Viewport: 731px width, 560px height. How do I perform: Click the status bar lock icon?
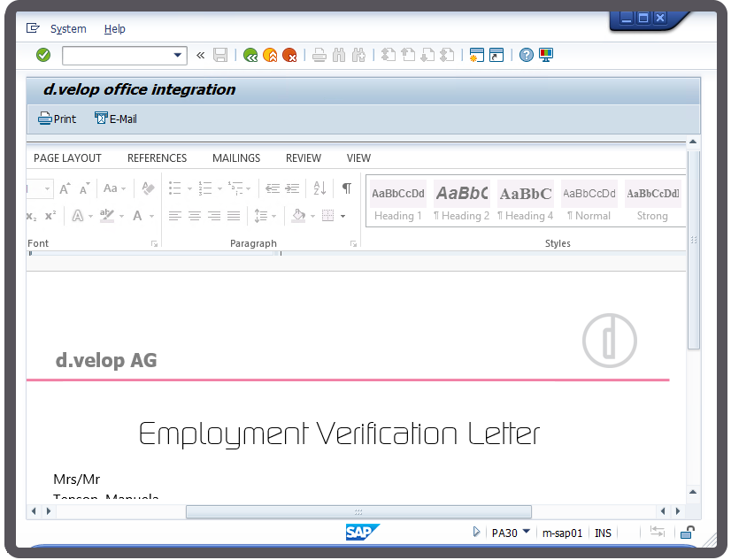coord(687,532)
